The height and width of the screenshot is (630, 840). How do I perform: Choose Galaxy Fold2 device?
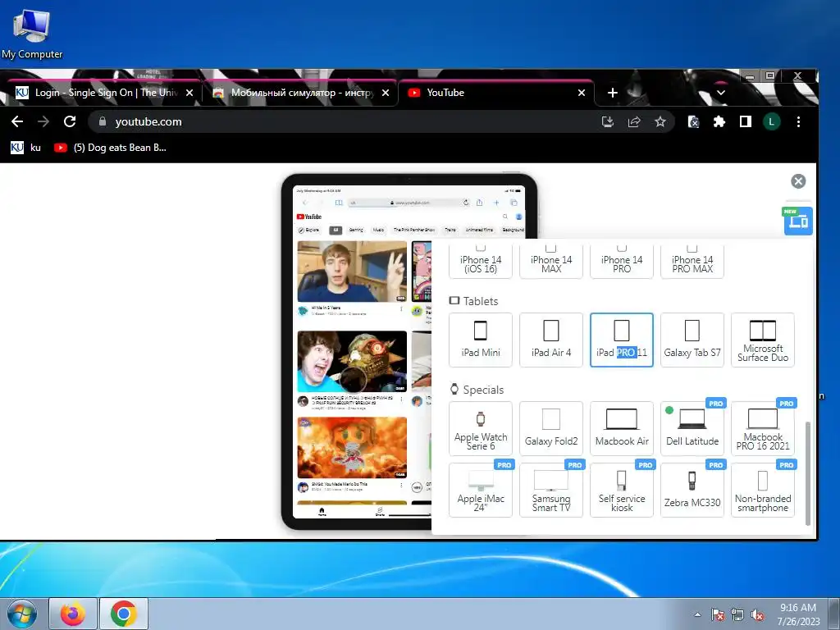(550, 428)
